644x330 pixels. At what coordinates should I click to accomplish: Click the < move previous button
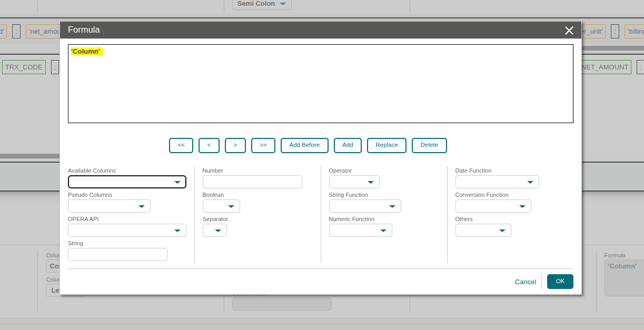209,145
